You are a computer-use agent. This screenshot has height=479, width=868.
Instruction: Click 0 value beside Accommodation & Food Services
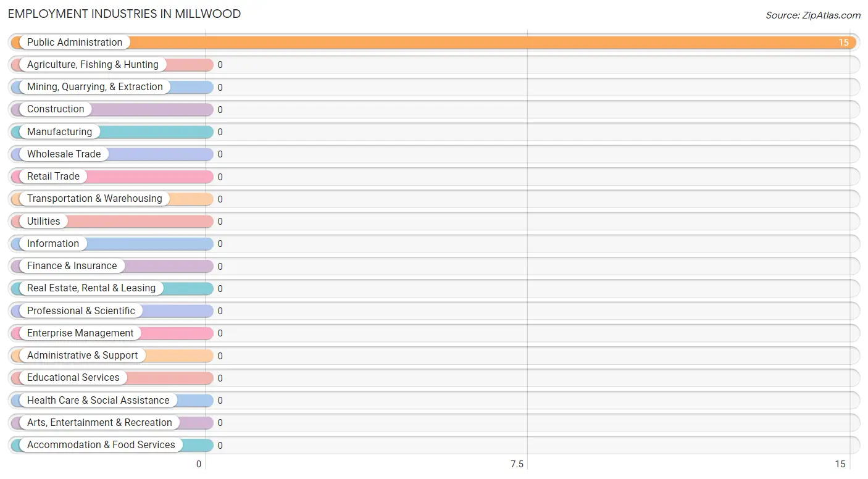220,446
